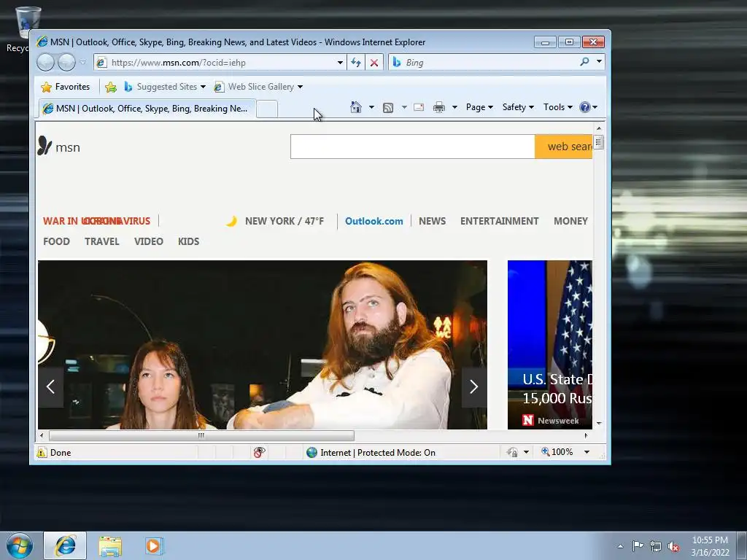Open the Windows Start orb
Viewport: 747px width, 560px height.
(x=20, y=545)
